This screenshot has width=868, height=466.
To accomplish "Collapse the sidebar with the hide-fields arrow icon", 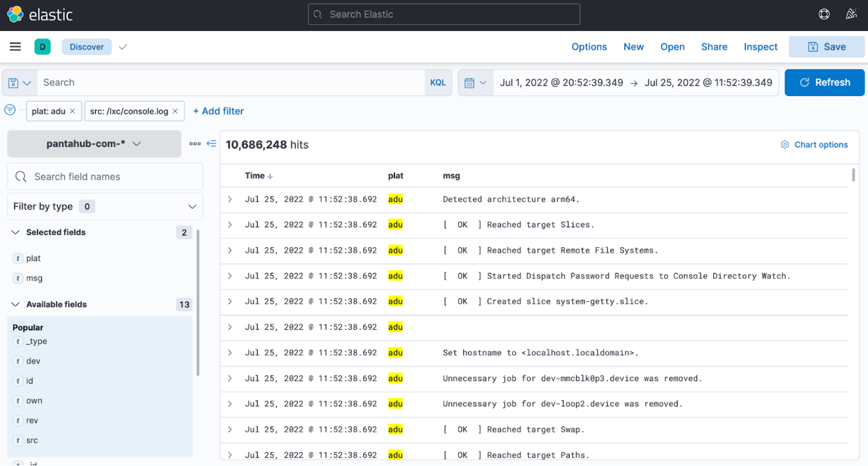I will pyautogui.click(x=211, y=143).
